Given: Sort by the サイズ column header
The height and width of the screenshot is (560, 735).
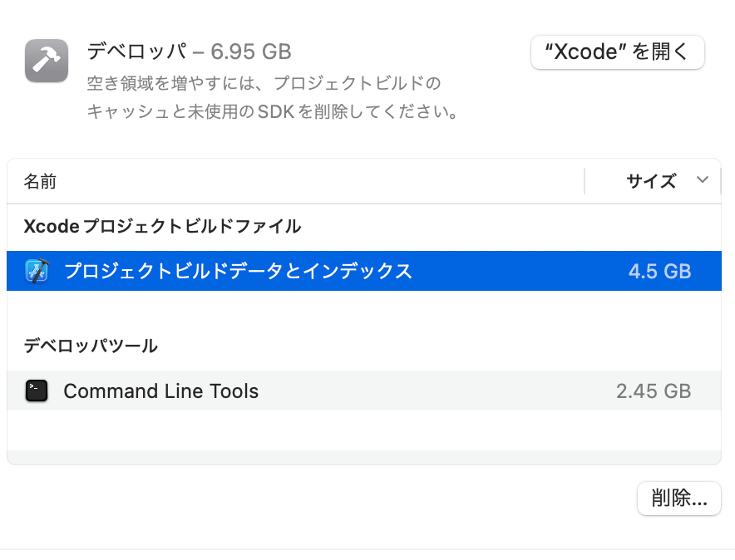Looking at the screenshot, I should 651,181.
